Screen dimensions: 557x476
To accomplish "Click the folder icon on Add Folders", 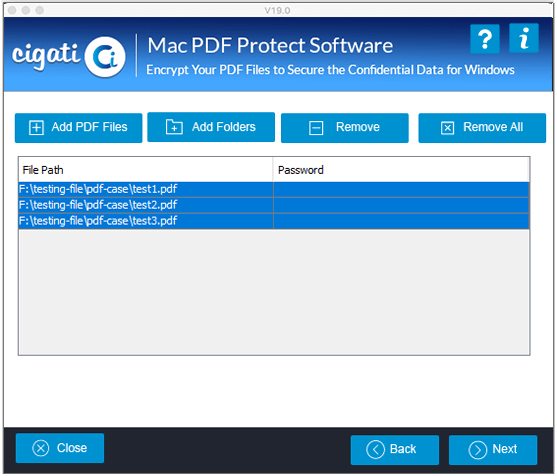I will coord(174,127).
